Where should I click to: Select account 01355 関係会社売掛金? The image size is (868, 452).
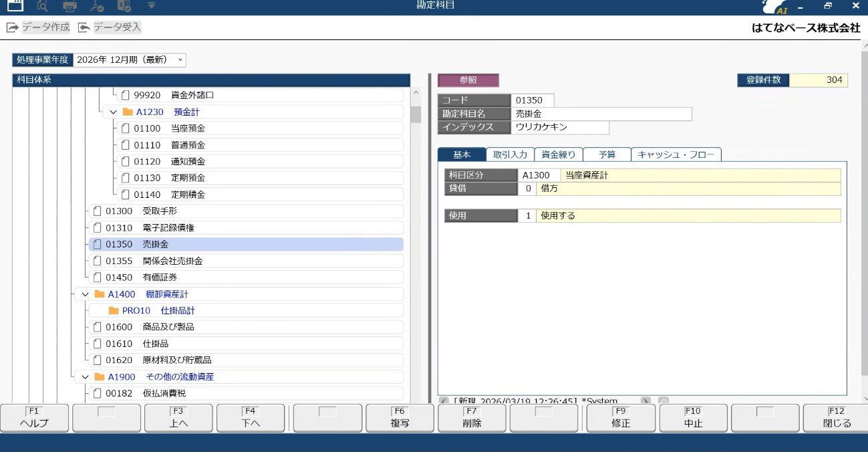(x=246, y=261)
